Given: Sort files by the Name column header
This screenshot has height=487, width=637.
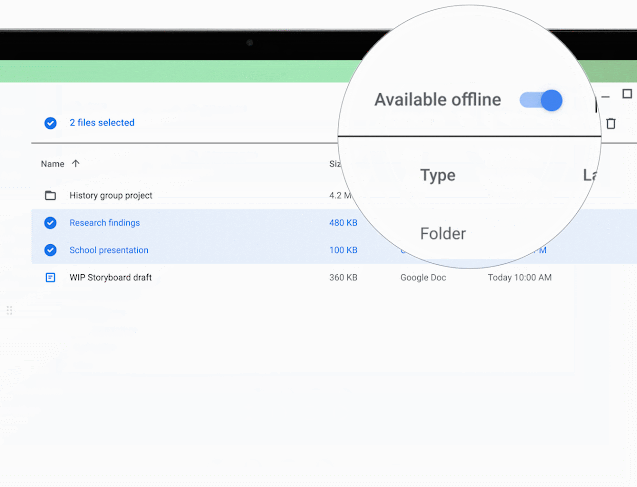Looking at the screenshot, I should point(52,164).
